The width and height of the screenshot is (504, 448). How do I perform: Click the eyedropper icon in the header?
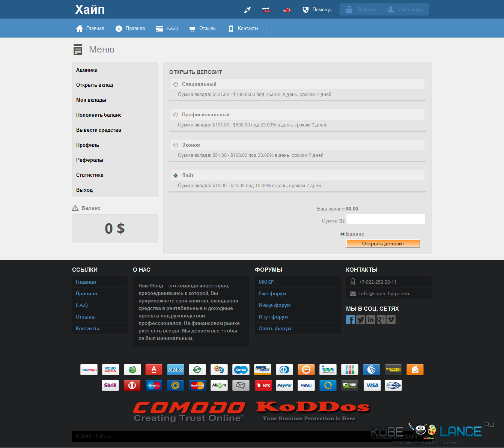247,10
